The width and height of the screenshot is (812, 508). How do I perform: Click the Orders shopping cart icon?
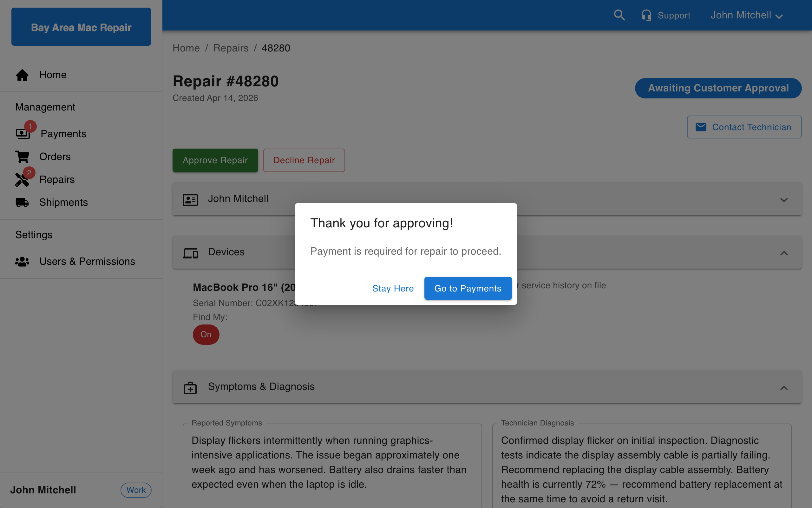(x=22, y=157)
